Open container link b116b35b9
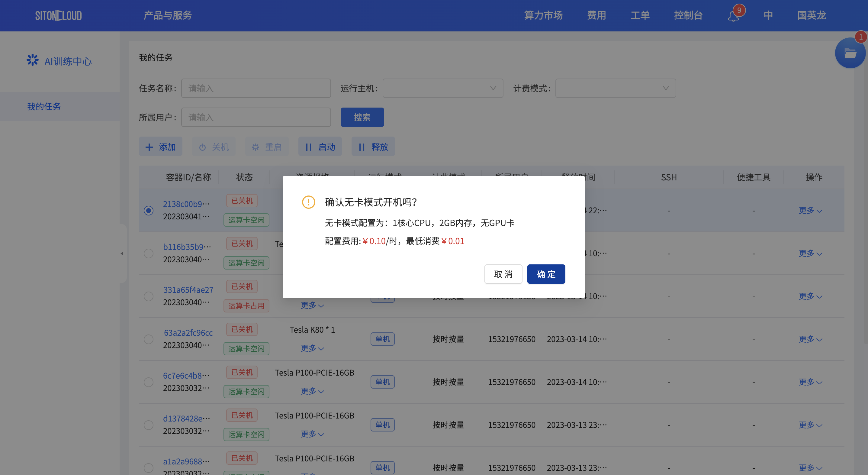Image resolution: width=868 pixels, height=475 pixels. click(x=187, y=247)
